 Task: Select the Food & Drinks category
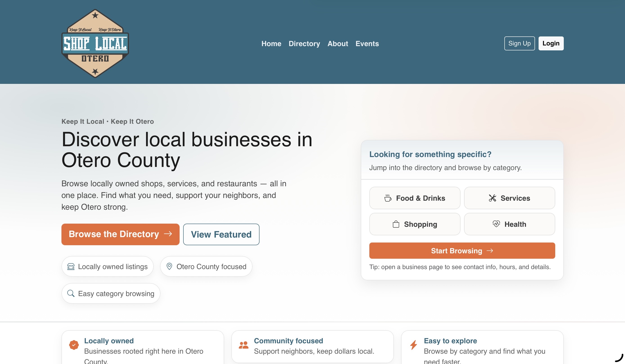[414, 198]
